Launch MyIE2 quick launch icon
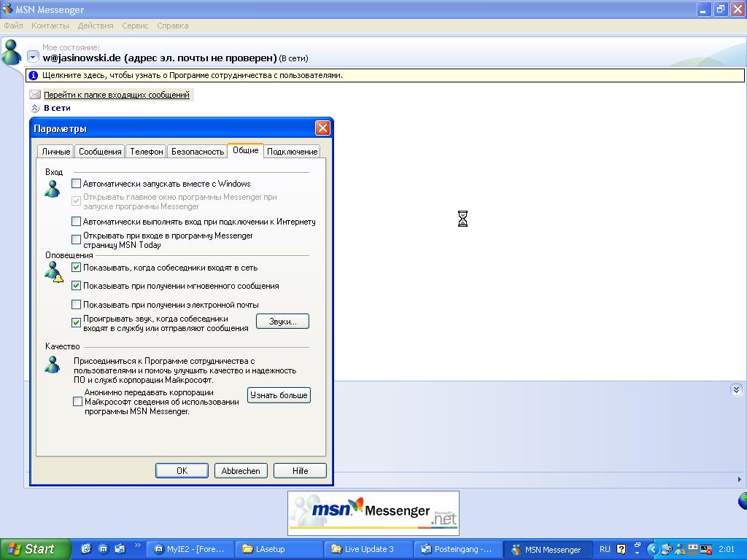Screen dimensions: 747x560 point(104,549)
